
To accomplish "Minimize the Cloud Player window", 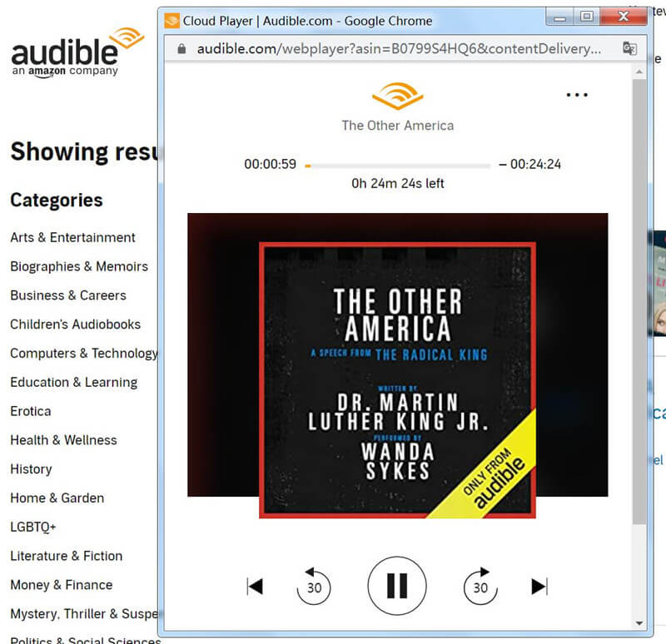I will point(559,17).
